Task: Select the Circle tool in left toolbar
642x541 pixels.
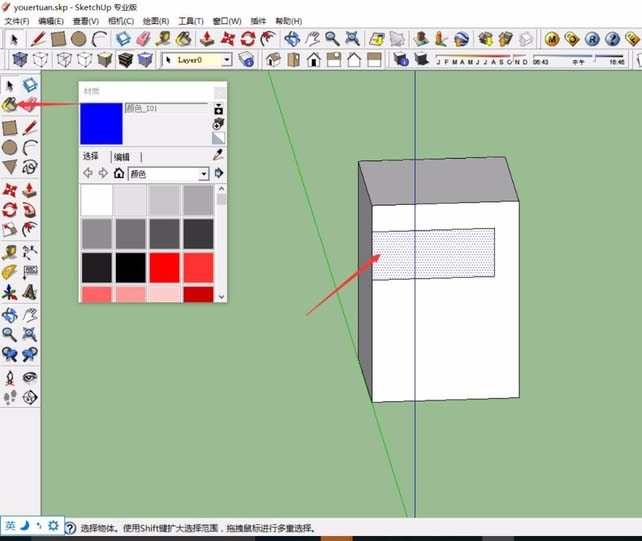Action: (x=10, y=147)
